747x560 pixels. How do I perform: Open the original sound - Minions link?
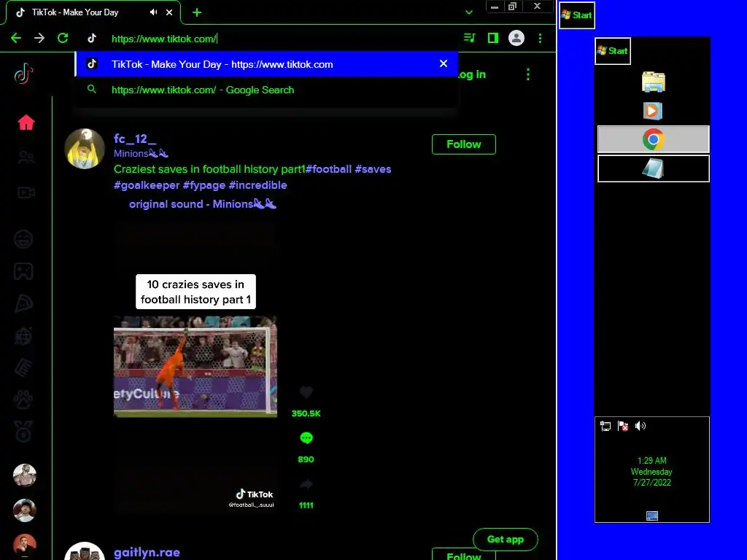pyautogui.click(x=203, y=204)
